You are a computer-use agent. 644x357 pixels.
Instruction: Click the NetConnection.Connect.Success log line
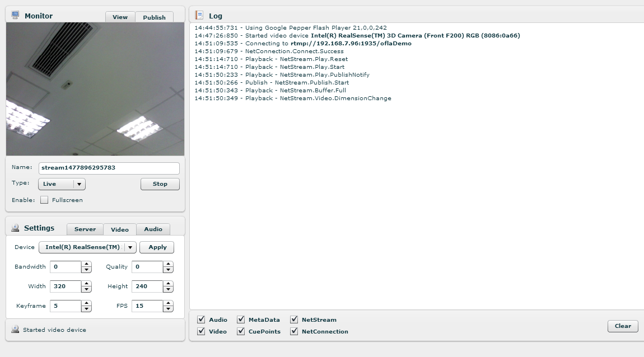click(269, 51)
